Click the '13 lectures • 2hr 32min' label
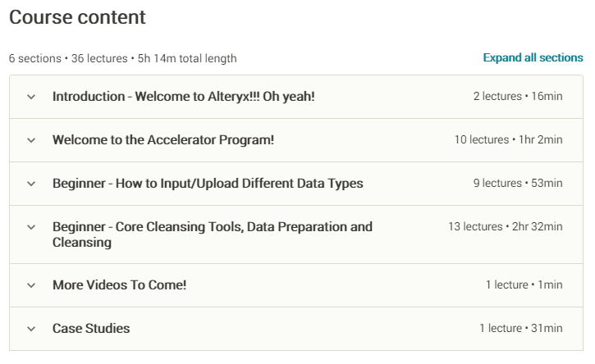Viewport: 595px width, 364px height. pos(505,227)
